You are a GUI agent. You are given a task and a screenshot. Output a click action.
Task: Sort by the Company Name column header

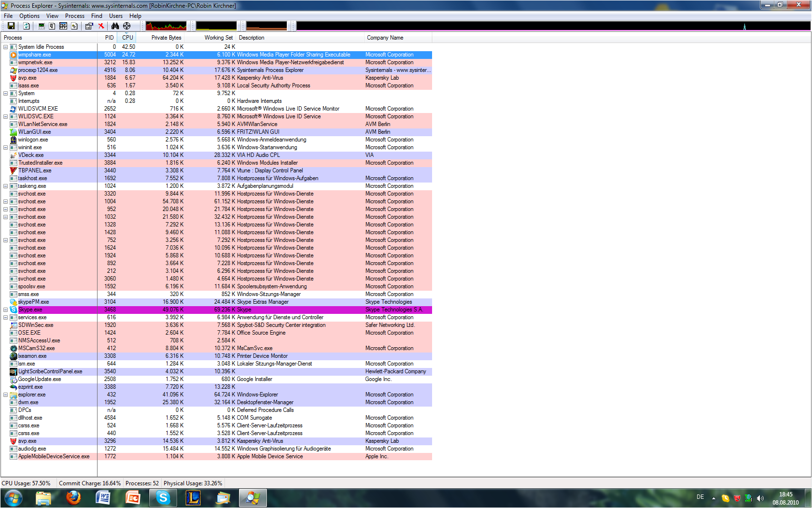pos(398,38)
